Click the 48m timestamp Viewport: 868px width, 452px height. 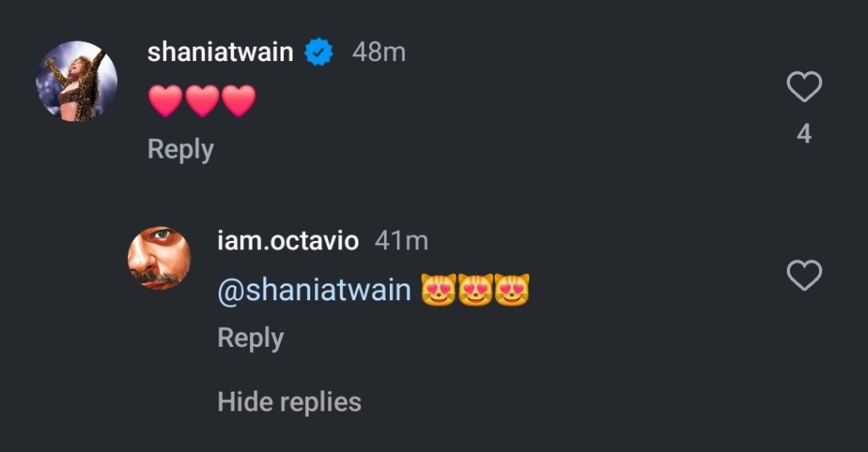[x=379, y=53]
